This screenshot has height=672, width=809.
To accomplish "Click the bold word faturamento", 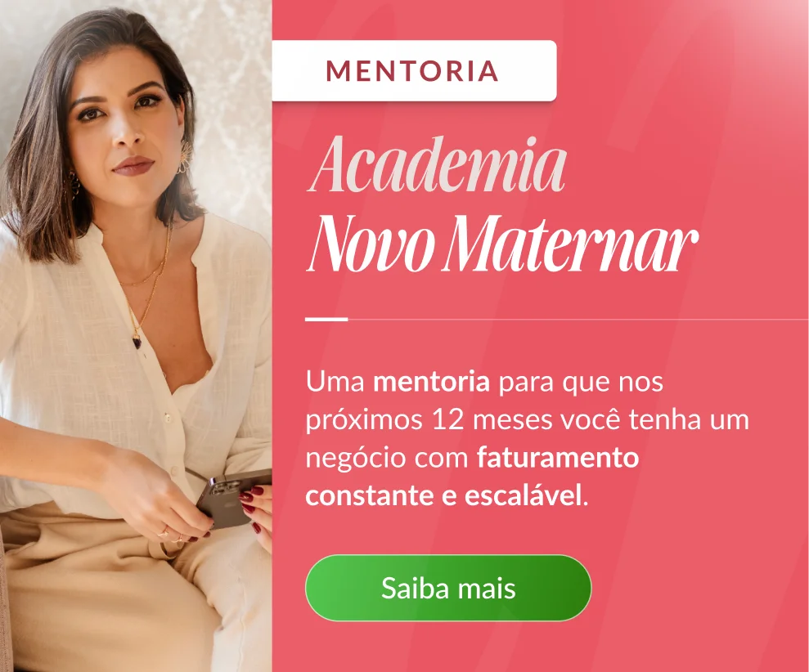I will click(558, 458).
